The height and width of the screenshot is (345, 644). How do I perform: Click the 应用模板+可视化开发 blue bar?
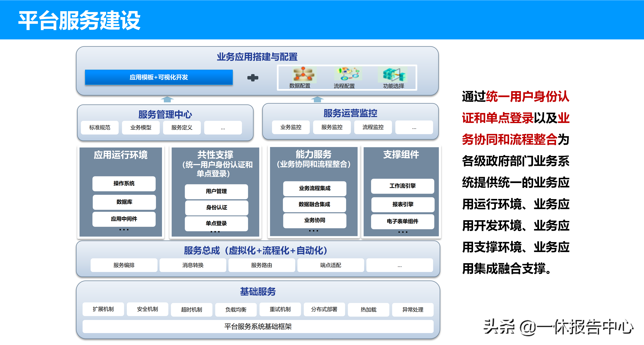[x=159, y=77]
